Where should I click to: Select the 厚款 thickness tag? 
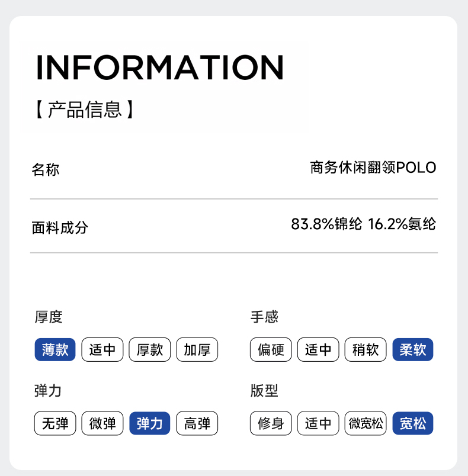pyautogui.click(x=150, y=350)
